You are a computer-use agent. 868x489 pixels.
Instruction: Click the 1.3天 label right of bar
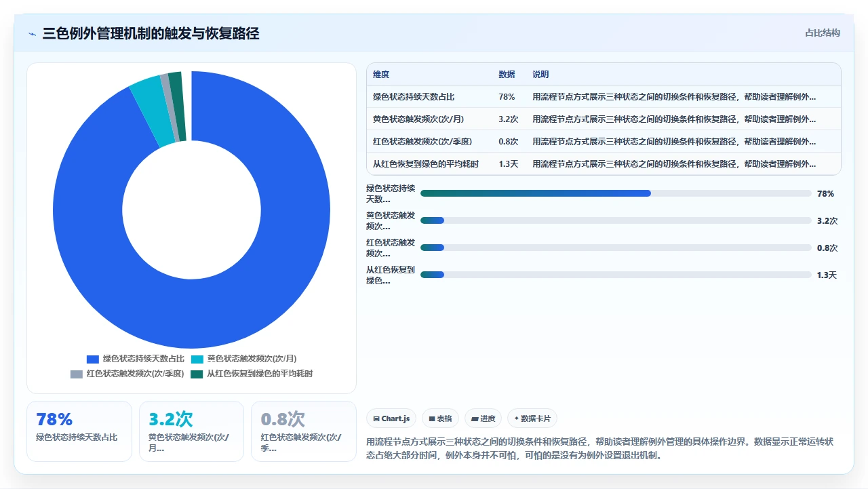[827, 275]
